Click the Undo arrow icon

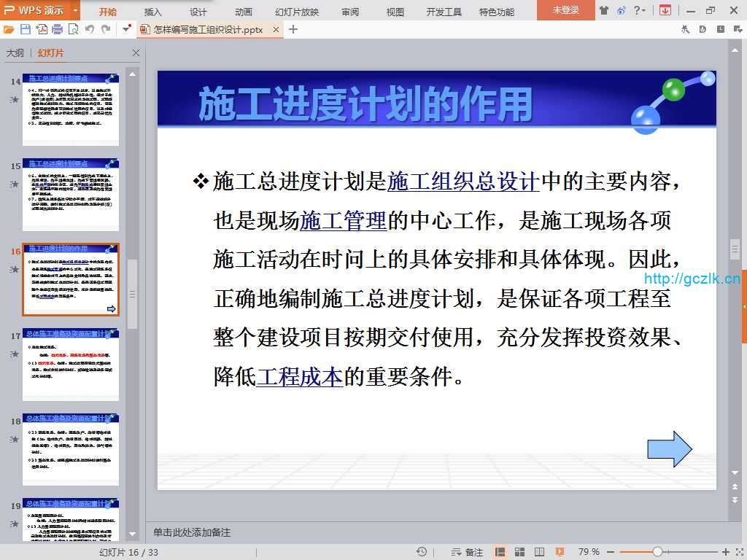pos(90,29)
